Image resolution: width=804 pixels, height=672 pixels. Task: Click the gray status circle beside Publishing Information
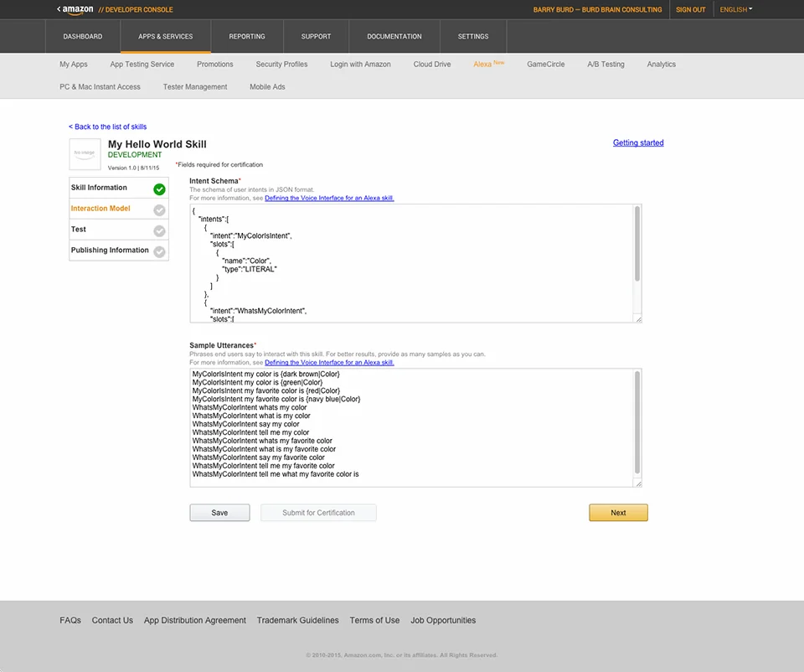pos(159,251)
